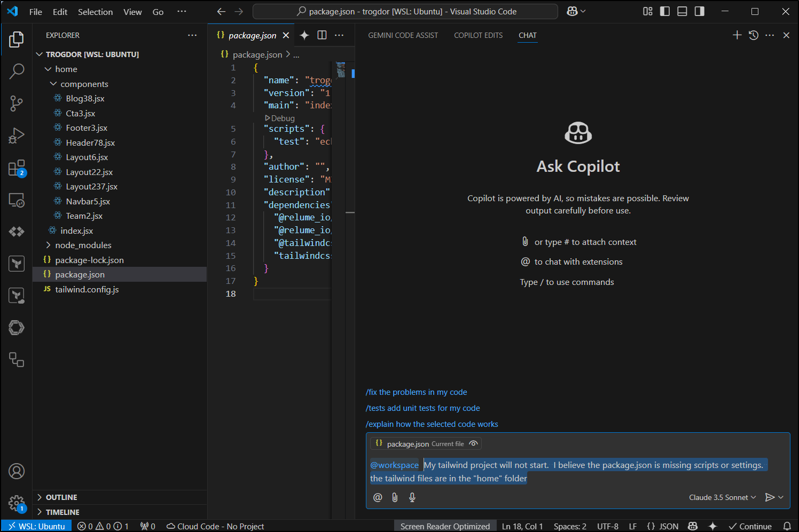Screen dimensions: 799x532
Task: Toggle the bottom panel layout button
Action: (682, 11)
